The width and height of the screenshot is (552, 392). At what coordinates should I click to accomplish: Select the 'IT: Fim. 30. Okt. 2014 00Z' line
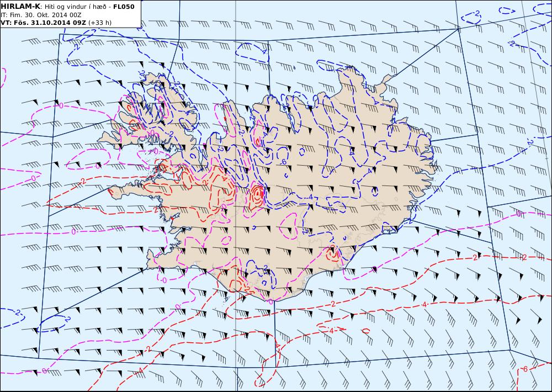[x=41, y=15]
